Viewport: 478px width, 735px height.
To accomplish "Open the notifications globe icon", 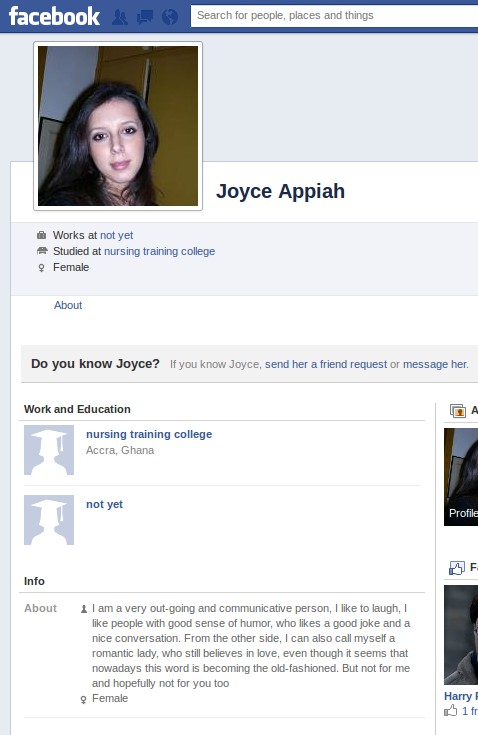I will click(x=170, y=17).
